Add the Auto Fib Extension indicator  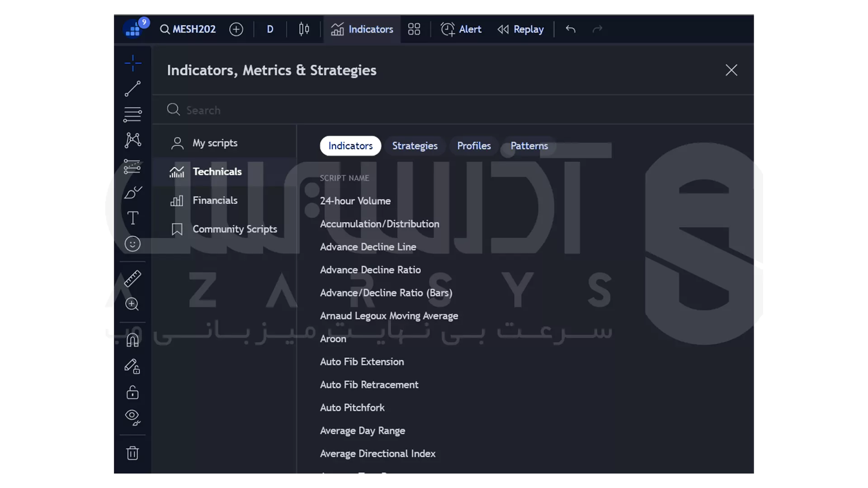[362, 362]
